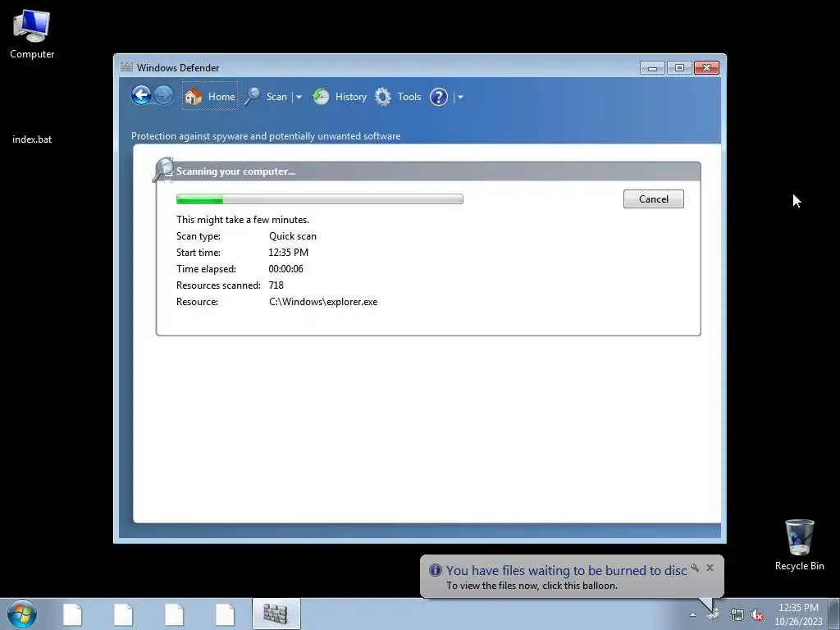Go back with the blue back arrow
Viewport: 840px width, 630px height.
pos(141,96)
